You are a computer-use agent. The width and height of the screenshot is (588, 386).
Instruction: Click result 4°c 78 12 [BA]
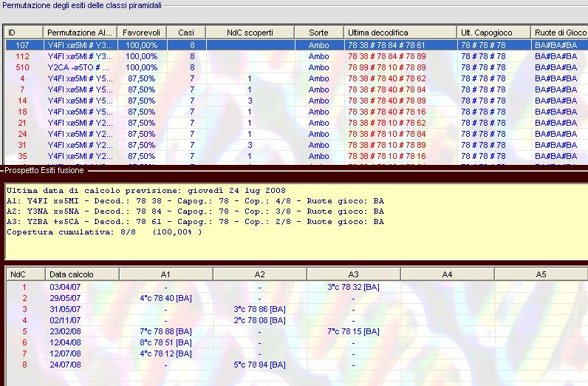[x=165, y=353]
